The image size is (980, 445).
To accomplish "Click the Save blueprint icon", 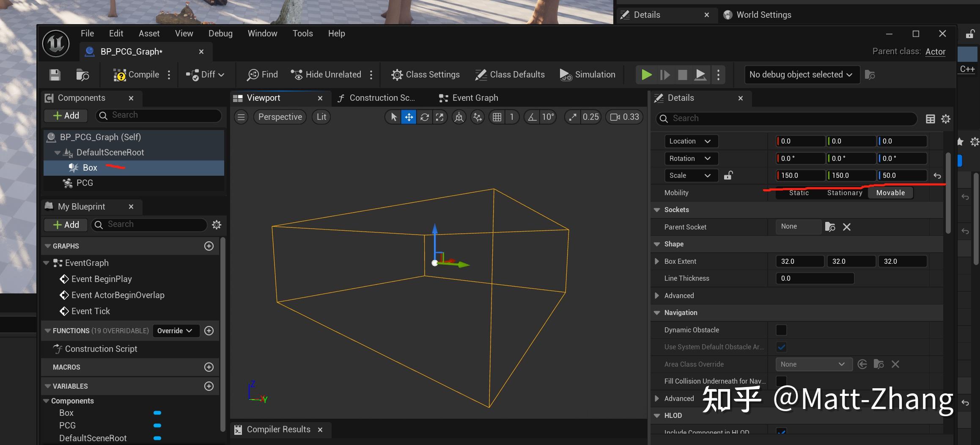I will click(x=55, y=75).
